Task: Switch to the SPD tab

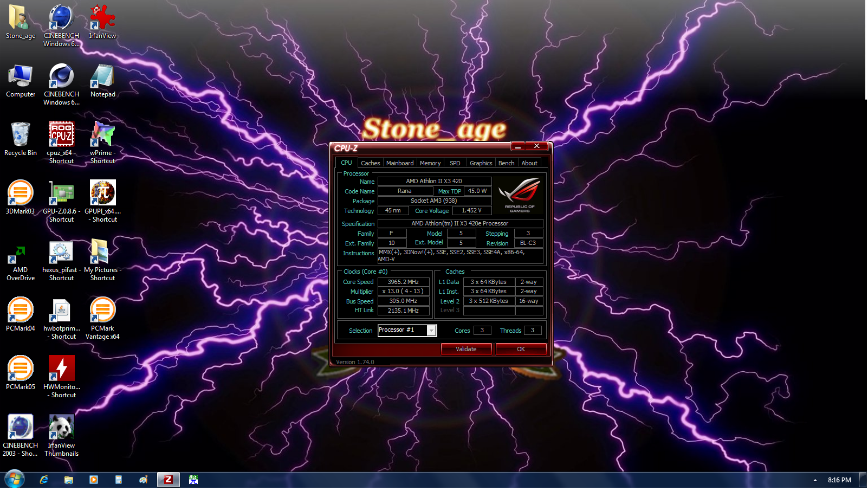Action: [x=455, y=163]
